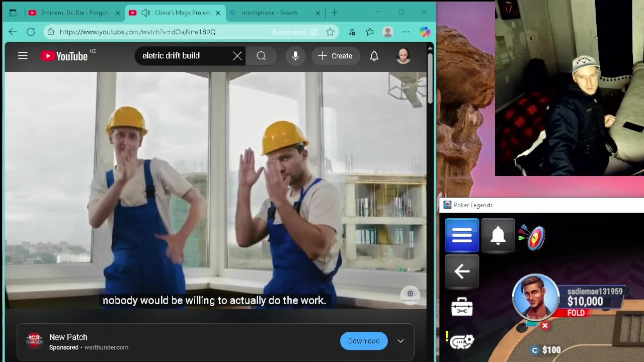The width and height of the screenshot is (644, 362).
Task: Close the Eminem, Dr. Dre tab
Action: tap(118, 13)
